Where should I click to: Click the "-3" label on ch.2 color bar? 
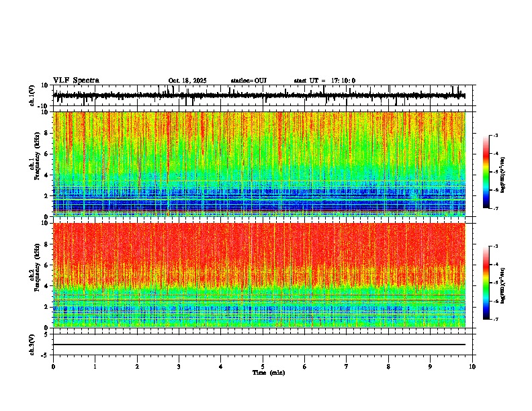pos(495,246)
